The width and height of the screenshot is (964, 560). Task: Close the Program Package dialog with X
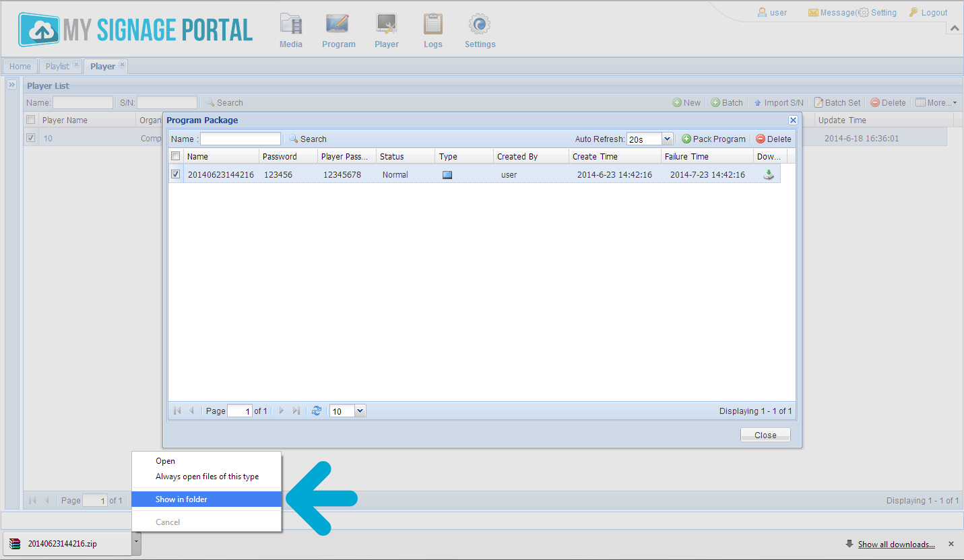793,120
